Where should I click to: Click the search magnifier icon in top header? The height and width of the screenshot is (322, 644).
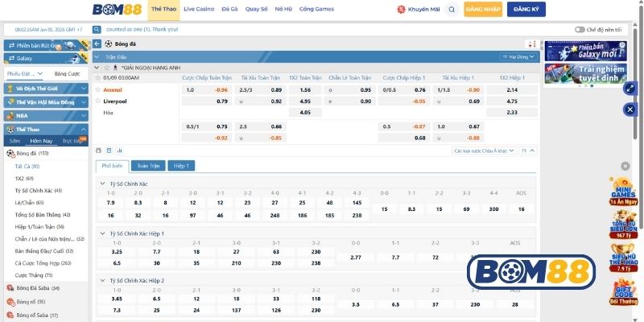click(452, 10)
